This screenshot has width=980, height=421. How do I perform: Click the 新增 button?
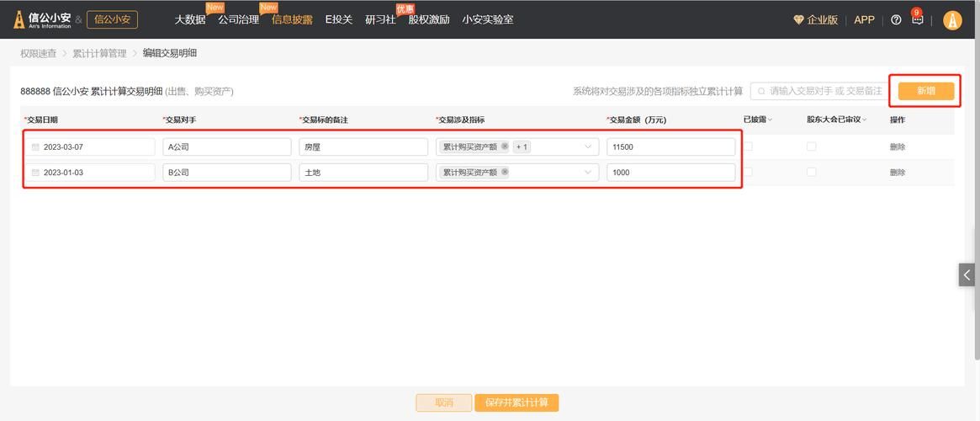925,91
